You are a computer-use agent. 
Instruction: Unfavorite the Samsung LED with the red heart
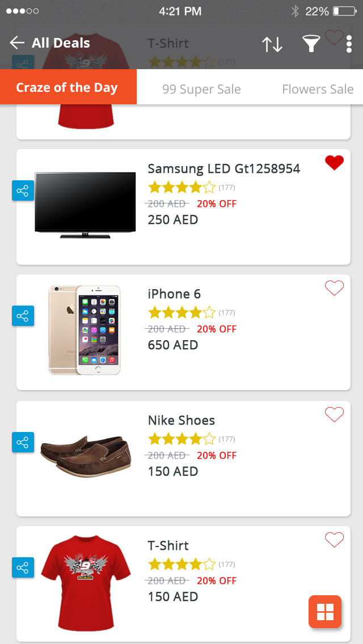pyautogui.click(x=334, y=163)
